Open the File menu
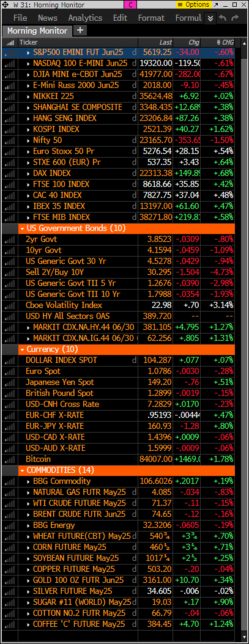249x644 pixels. pyautogui.click(x=20, y=18)
